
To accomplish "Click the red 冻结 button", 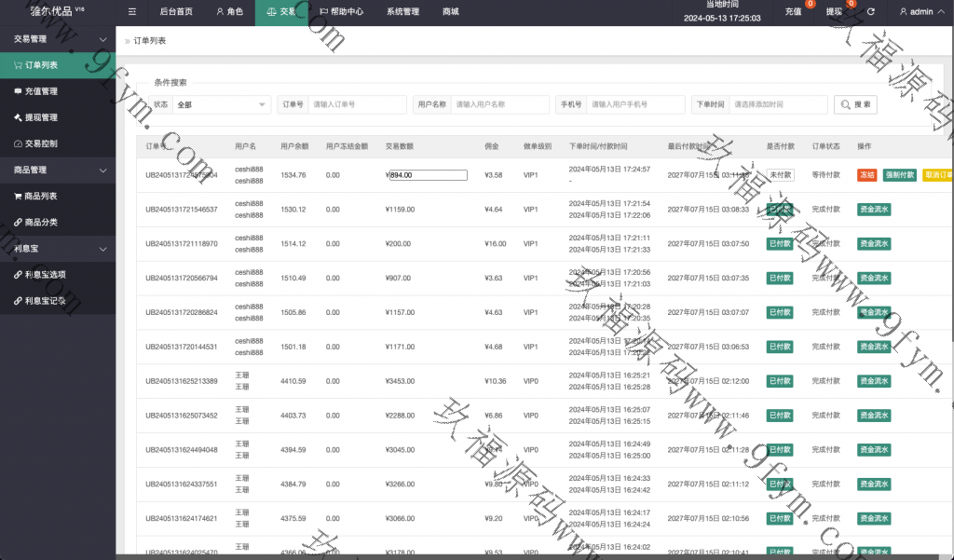I will coord(866,175).
